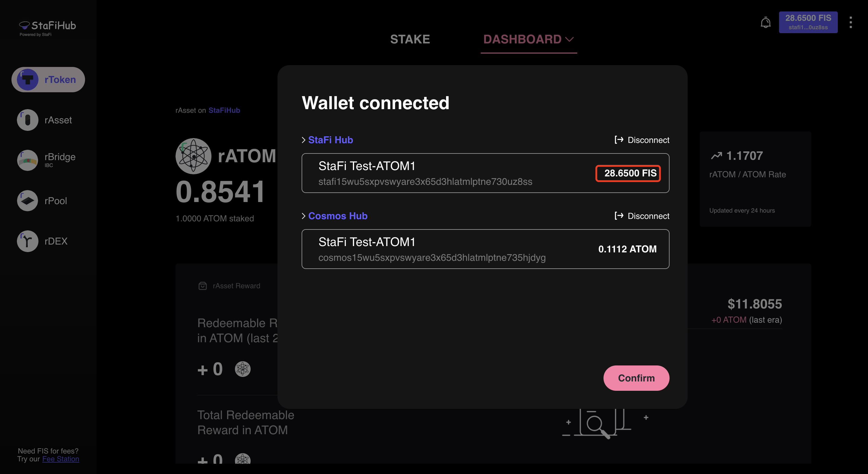
Task: Click the StaFiHub logo
Action: tap(48, 28)
